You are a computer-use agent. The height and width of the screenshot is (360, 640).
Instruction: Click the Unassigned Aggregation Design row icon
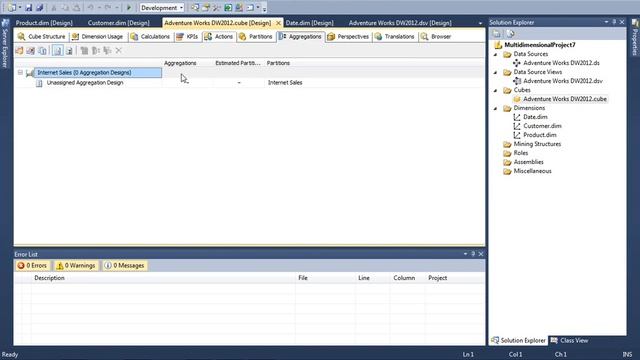tap(39, 83)
